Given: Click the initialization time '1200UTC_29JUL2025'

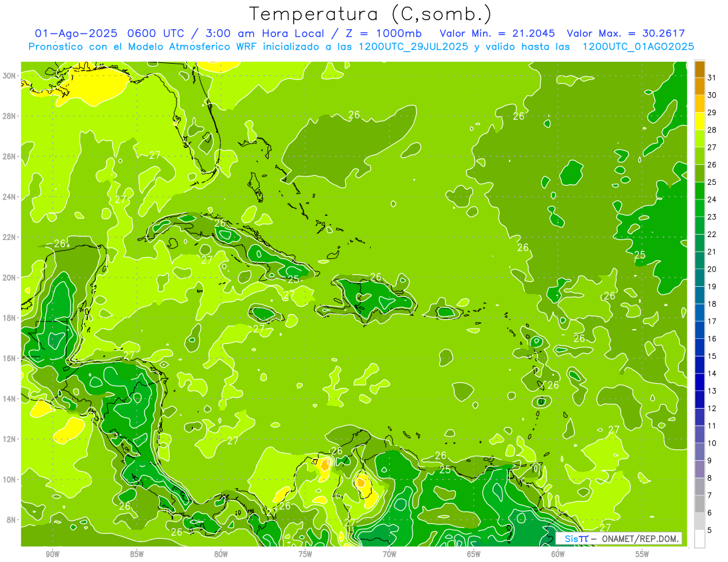Looking at the screenshot, I should click(413, 47).
